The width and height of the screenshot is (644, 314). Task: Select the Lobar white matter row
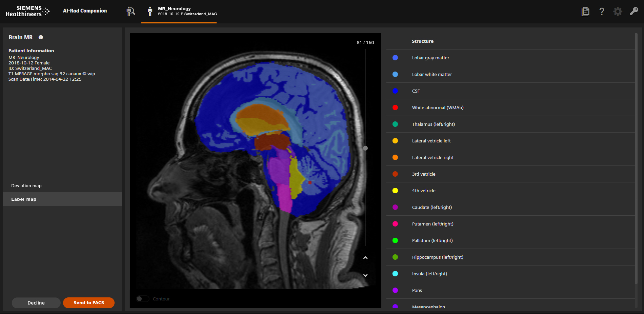tap(510, 74)
